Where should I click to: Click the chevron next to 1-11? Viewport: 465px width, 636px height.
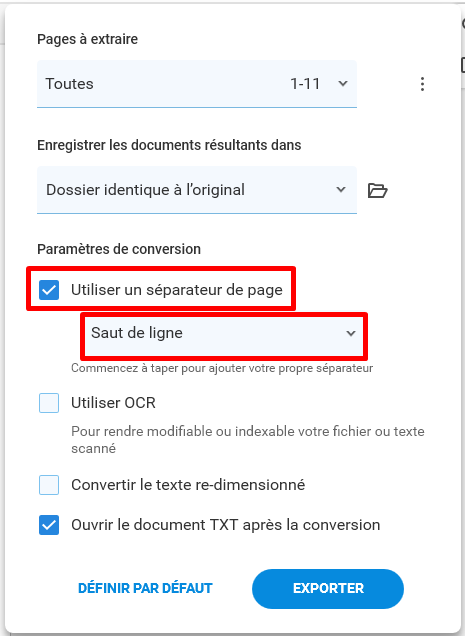(343, 84)
